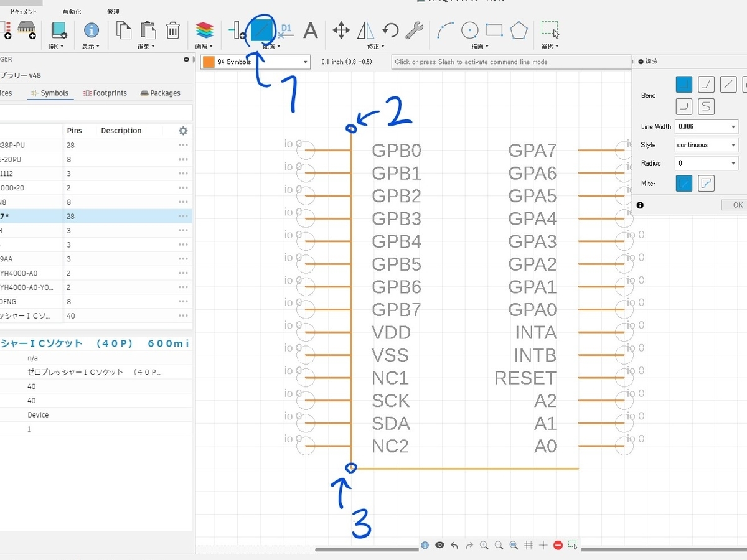Collapse the 線分 panel header
The width and height of the screenshot is (747, 560).
point(641,62)
